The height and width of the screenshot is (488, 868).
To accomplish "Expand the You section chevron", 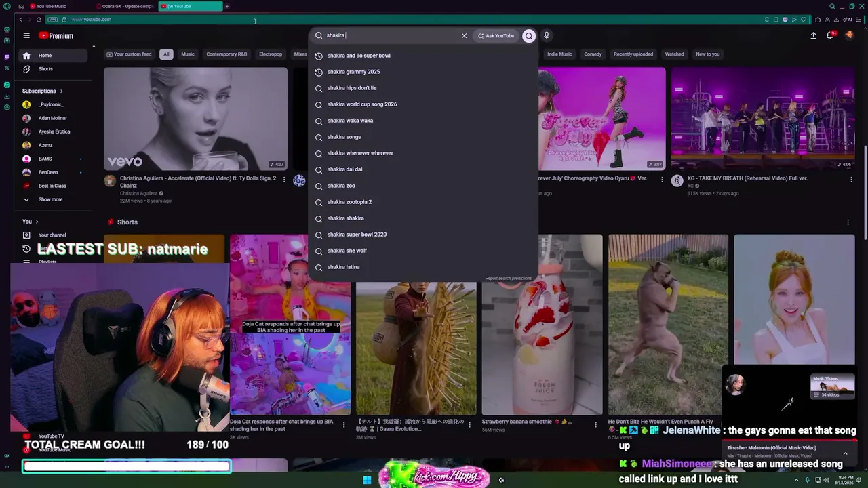I will pyautogui.click(x=37, y=222).
